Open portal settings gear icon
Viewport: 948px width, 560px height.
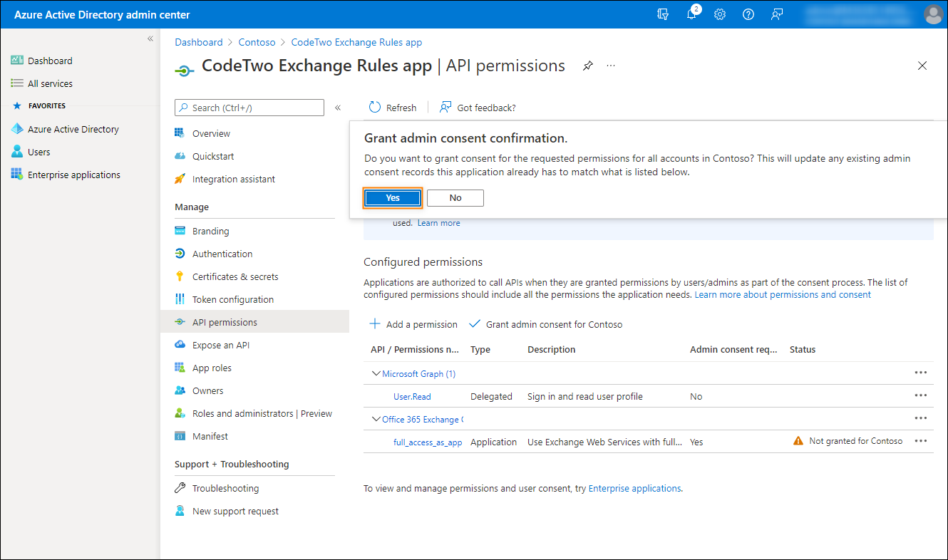click(720, 14)
